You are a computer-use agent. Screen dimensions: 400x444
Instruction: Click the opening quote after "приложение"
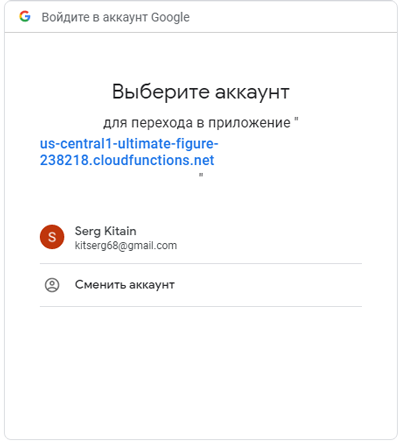296,119
